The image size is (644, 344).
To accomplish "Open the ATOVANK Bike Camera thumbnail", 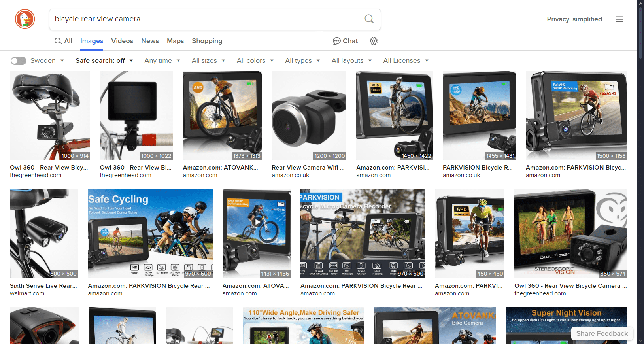I will [x=435, y=325].
